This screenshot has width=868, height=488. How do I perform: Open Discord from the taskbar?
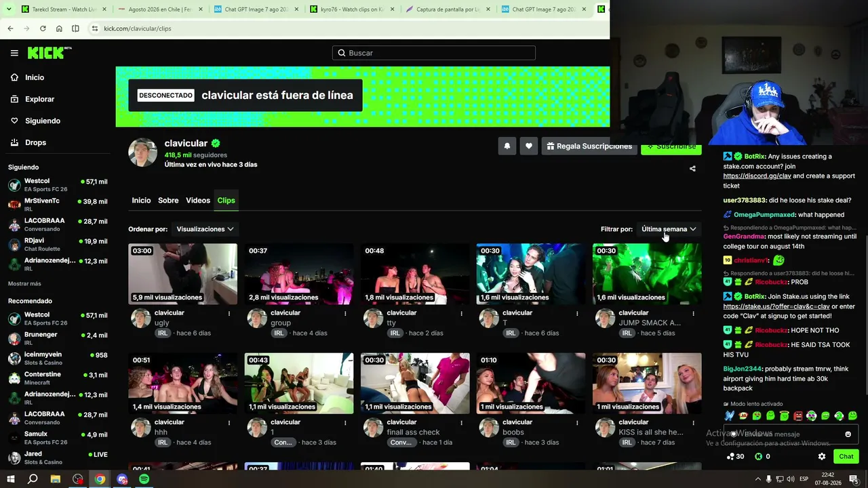coord(122,479)
